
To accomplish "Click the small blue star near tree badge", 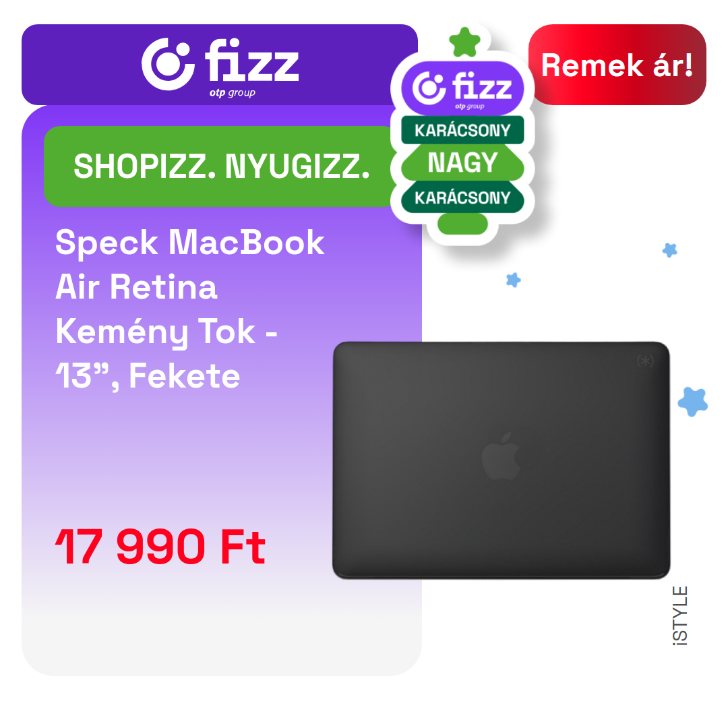I will (x=513, y=280).
